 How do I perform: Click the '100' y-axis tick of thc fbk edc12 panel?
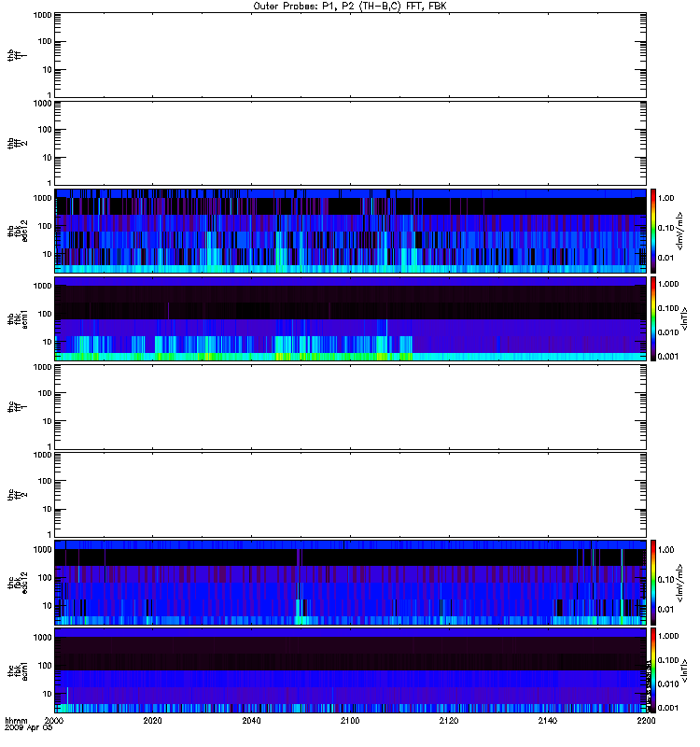(x=45, y=578)
